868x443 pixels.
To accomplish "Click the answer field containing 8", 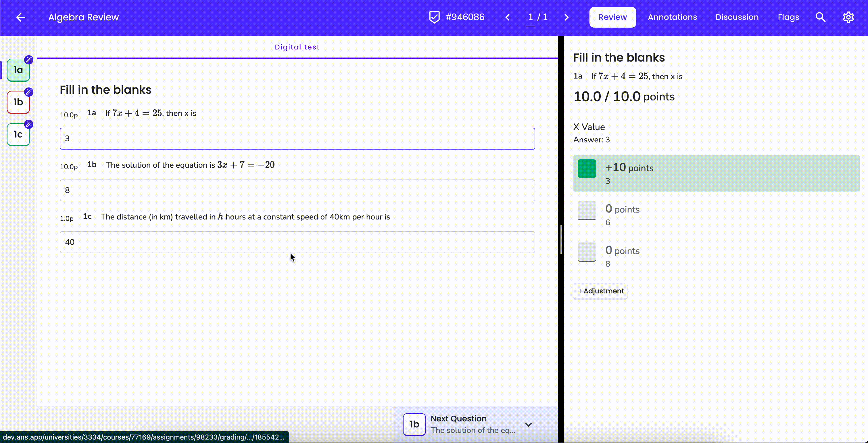I will pos(297,190).
